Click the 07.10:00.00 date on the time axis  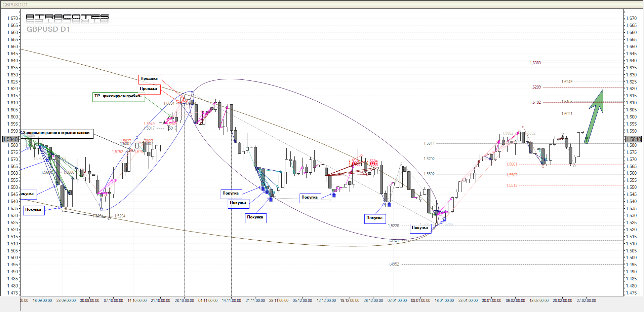113,301
